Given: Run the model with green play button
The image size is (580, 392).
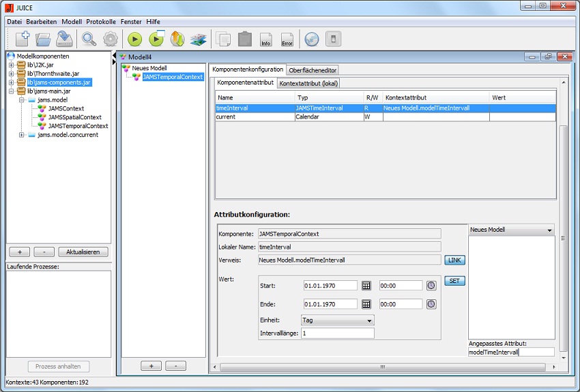Looking at the screenshot, I should pos(134,40).
